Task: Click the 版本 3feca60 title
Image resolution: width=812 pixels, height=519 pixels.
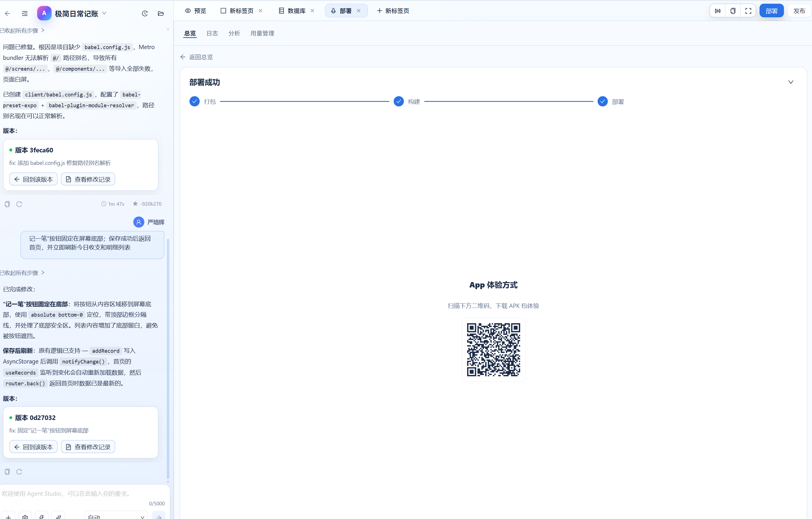Action: pos(34,150)
